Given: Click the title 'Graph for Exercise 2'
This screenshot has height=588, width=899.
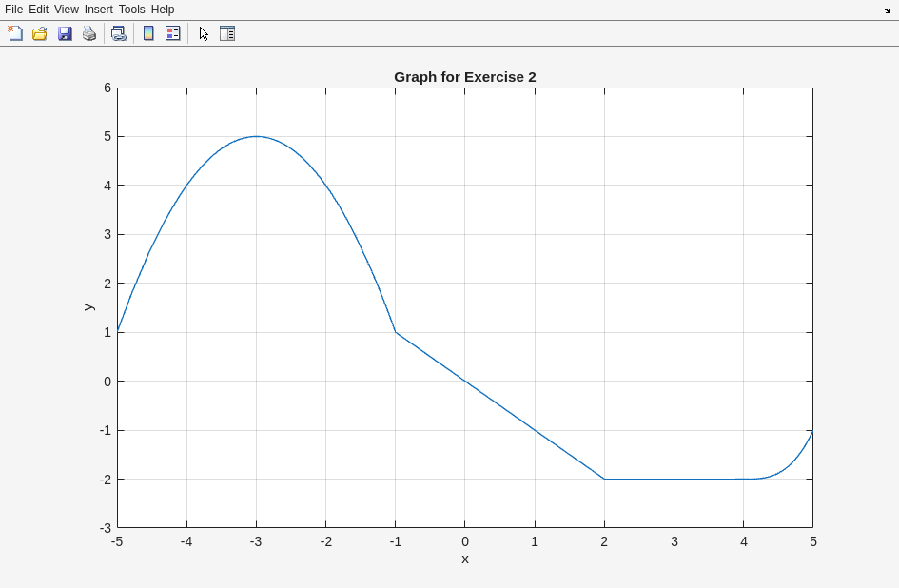Looking at the screenshot, I should [x=464, y=77].
